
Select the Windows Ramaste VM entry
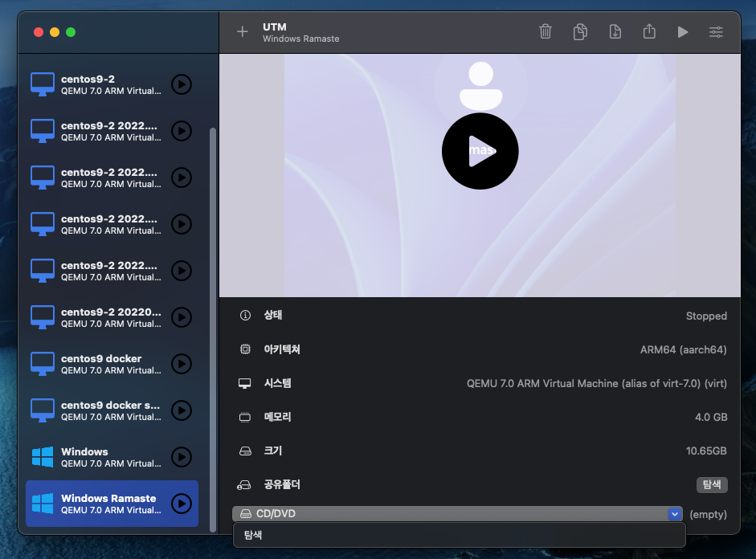(x=112, y=504)
